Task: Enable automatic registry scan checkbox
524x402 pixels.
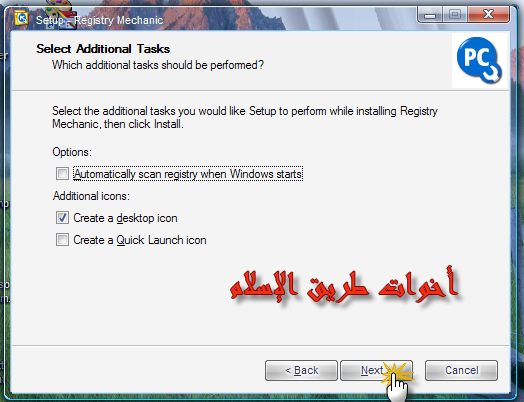Action: click(62, 174)
